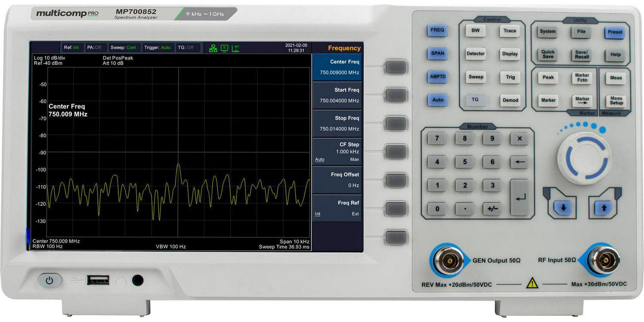Push the blue Auto button
This screenshot has width=644, height=322.
coord(437,100)
